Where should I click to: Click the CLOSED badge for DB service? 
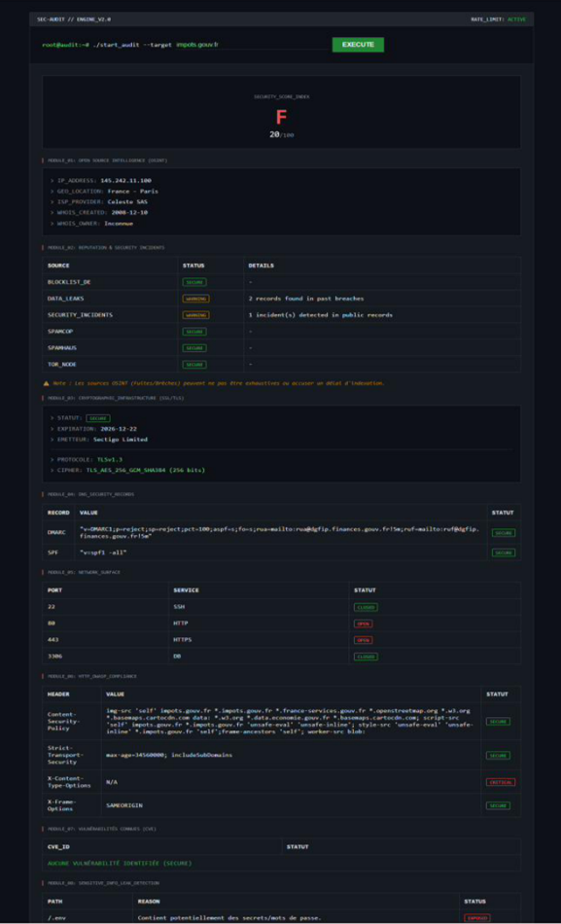click(x=366, y=657)
